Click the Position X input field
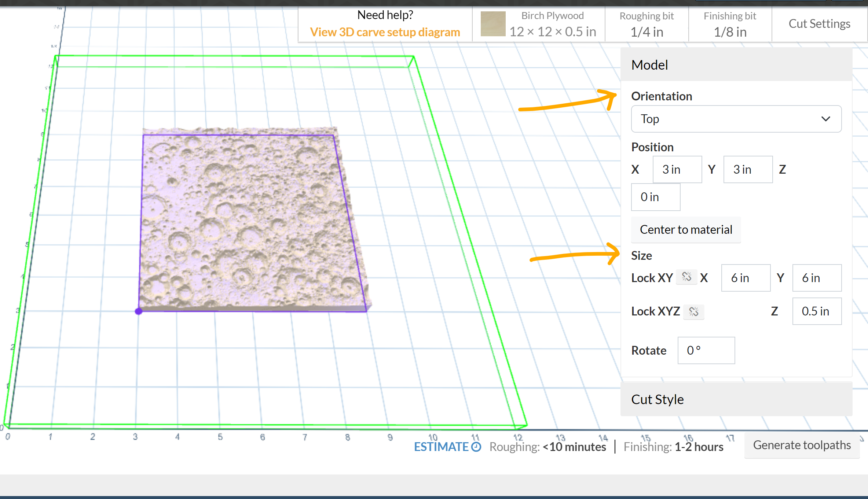 coord(677,169)
